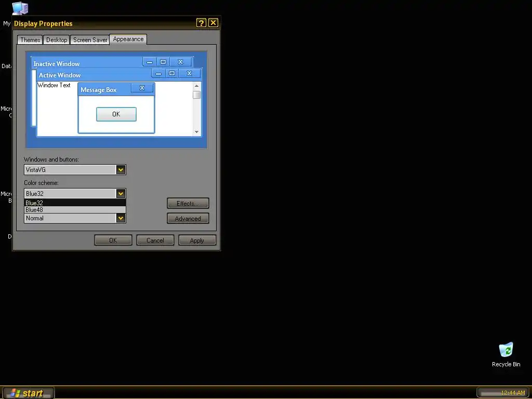Switch to the Desktop tab
The height and width of the screenshot is (399, 532).
click(56, 39)
